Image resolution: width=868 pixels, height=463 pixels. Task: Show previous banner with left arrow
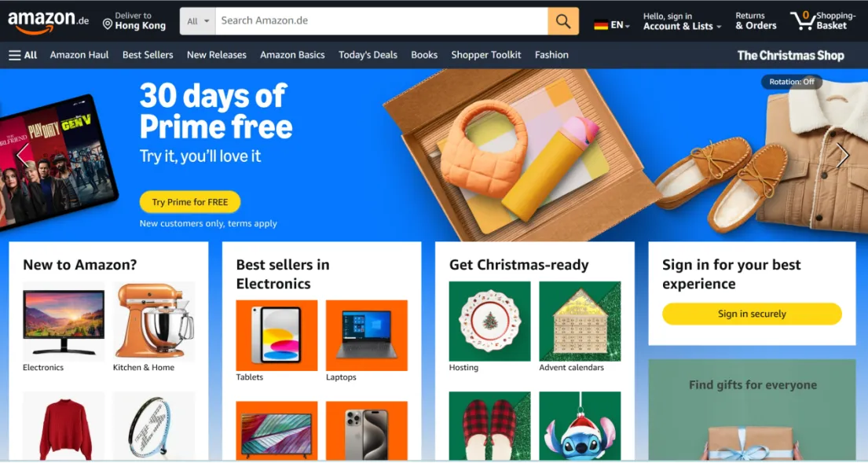coord(22,155)
